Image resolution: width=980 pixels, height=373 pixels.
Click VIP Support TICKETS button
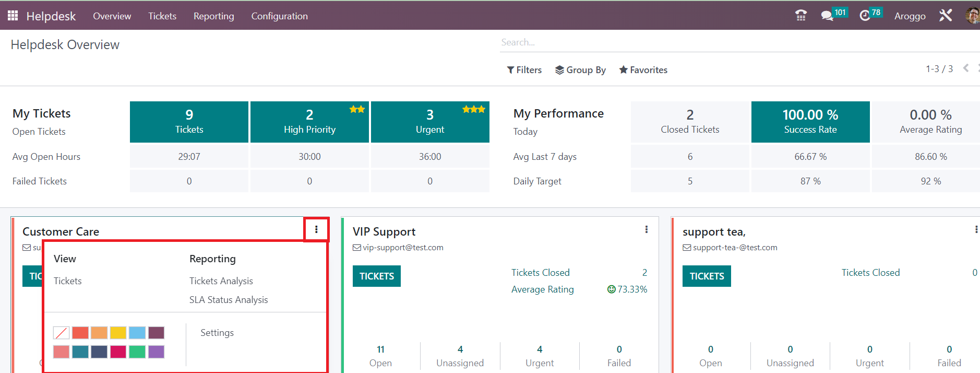376,276
